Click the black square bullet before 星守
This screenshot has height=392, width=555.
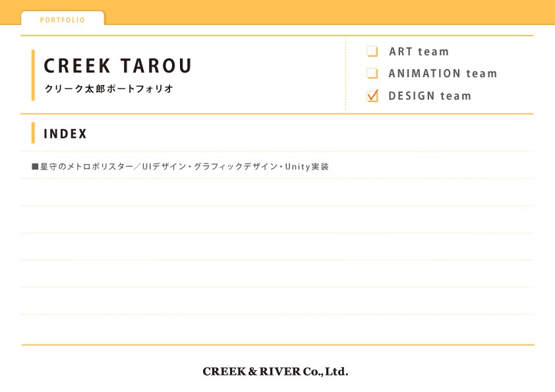click(35, 166)
